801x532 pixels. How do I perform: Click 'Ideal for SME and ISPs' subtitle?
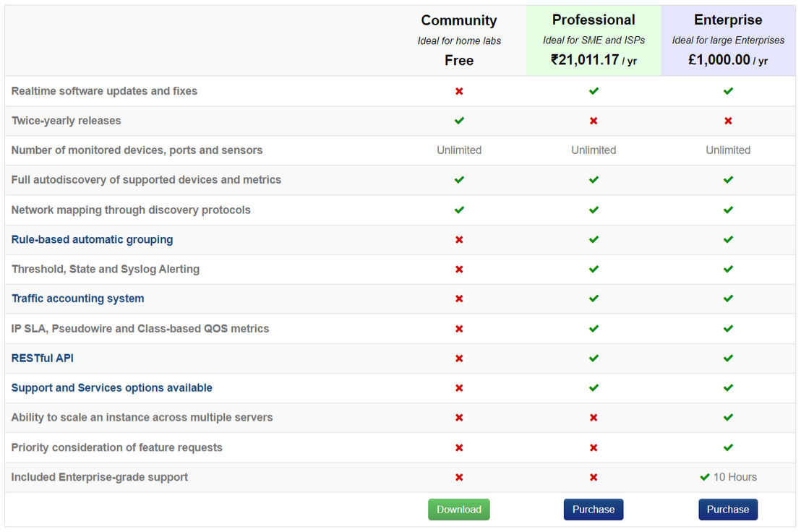coord(594,40)
